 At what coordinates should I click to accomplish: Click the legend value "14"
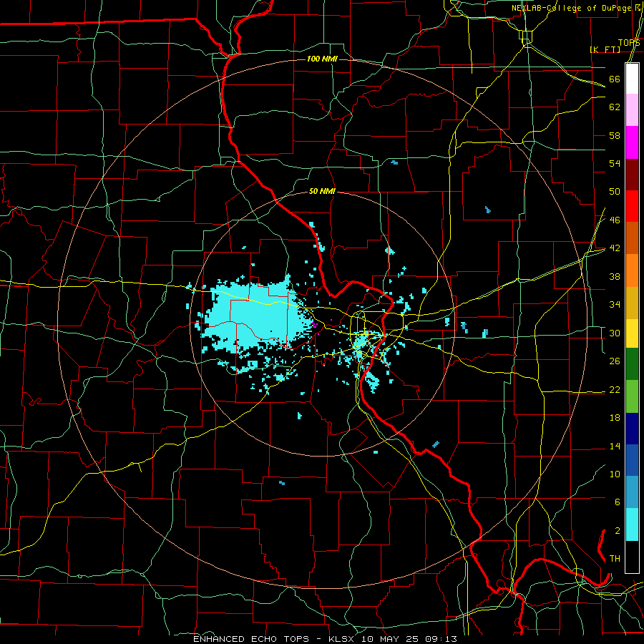(x=615, y=446)
